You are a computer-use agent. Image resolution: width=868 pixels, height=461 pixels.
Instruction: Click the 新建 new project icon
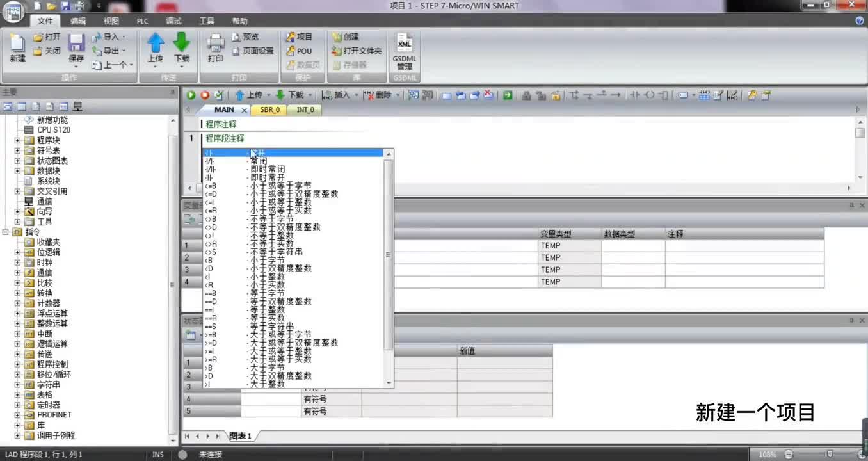[17, 44]
